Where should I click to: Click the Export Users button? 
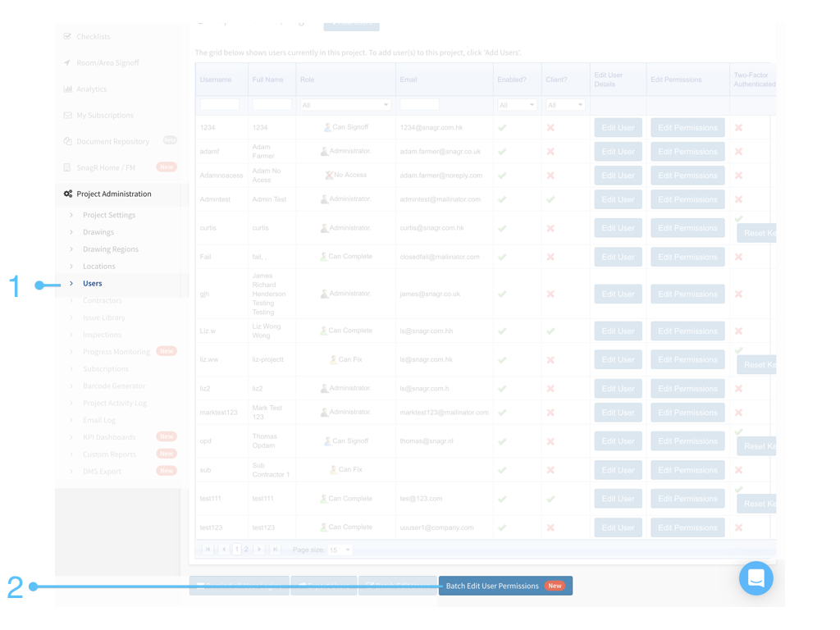[x=323, y=586]
